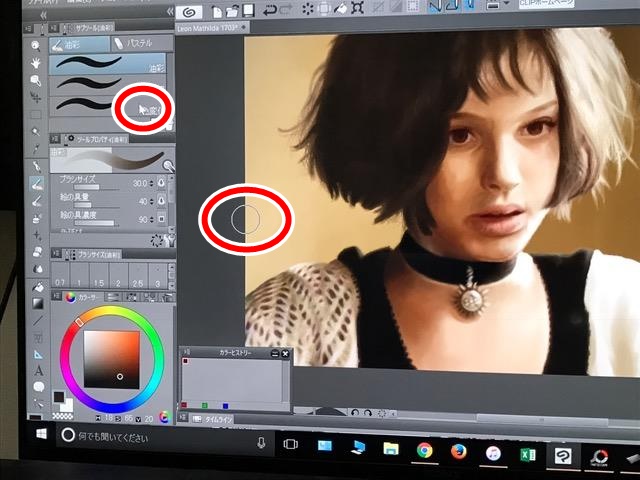Viewport: 640px width, 480px height.
Task: Open the brush settings wrench icon
Action: [x=170, y=240]
